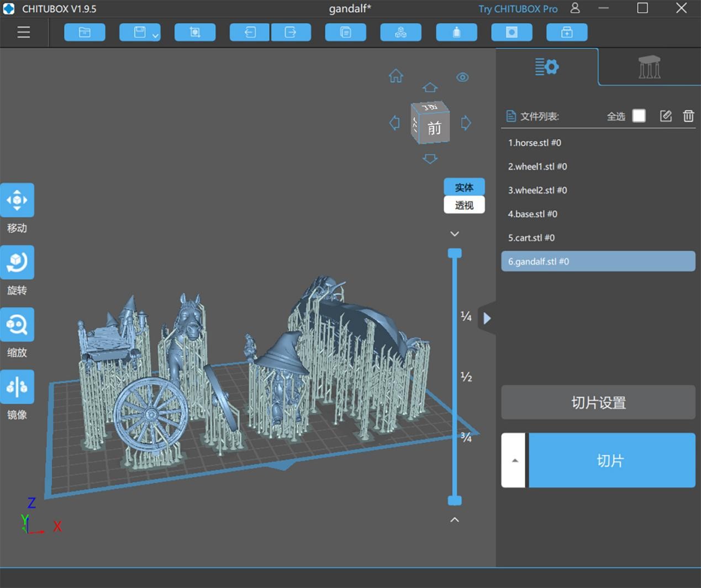Collapse the right side panel arrow

pyautogui.click(x=487, y=319)
